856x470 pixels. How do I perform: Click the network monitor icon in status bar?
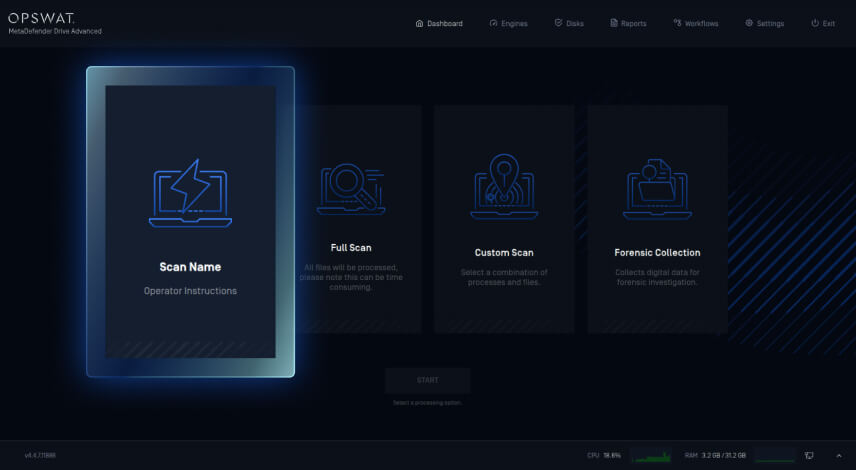pyautogui.click(x=809, y=455)
